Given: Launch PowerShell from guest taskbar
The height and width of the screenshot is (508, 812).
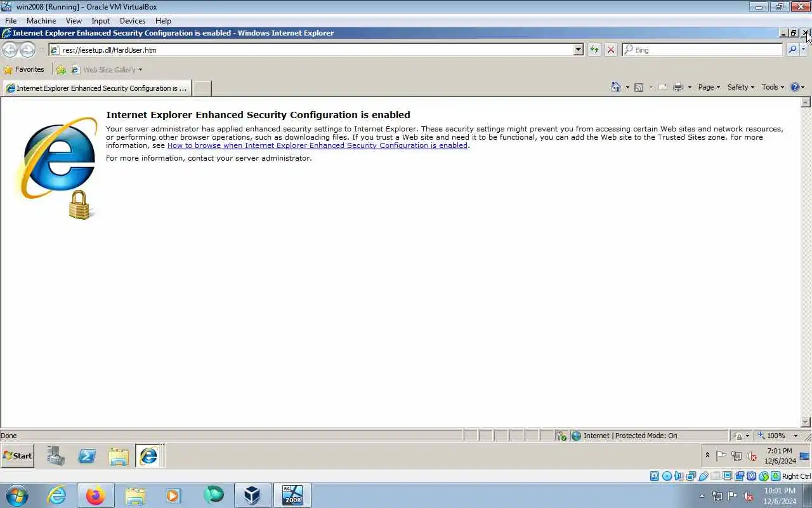Looking at the screenshot, I should pyautogui.click(x=87, y=456).
